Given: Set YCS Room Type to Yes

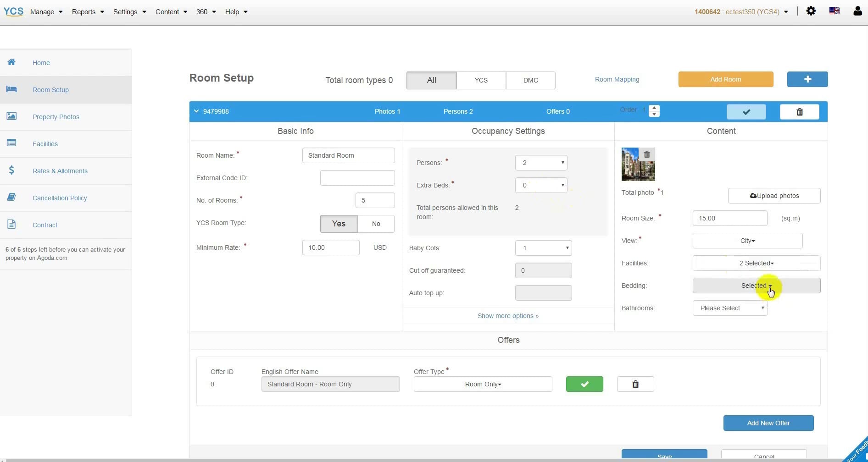Looking at the screenshot, I should tap(339, 224).
